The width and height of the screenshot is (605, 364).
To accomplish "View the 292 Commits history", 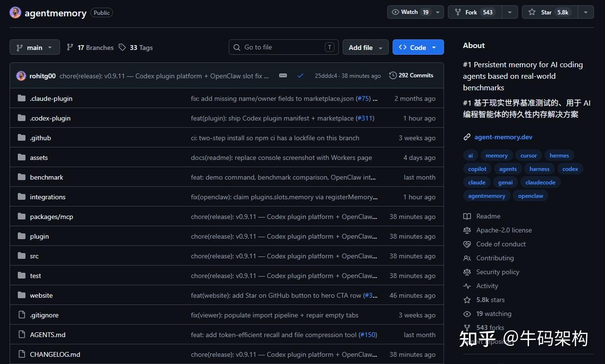I will pyautogui.click(x=411, y=75).
